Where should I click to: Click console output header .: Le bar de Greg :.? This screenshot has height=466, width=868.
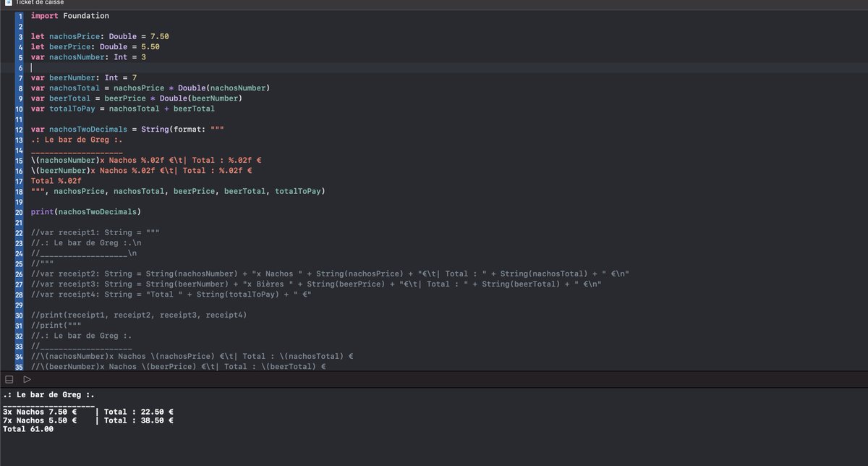[x=48, y=394]
